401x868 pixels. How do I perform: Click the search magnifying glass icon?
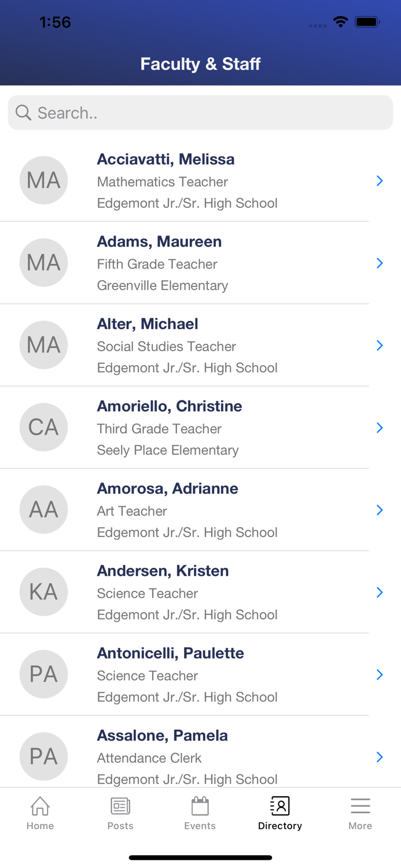[x=23, y=112]
